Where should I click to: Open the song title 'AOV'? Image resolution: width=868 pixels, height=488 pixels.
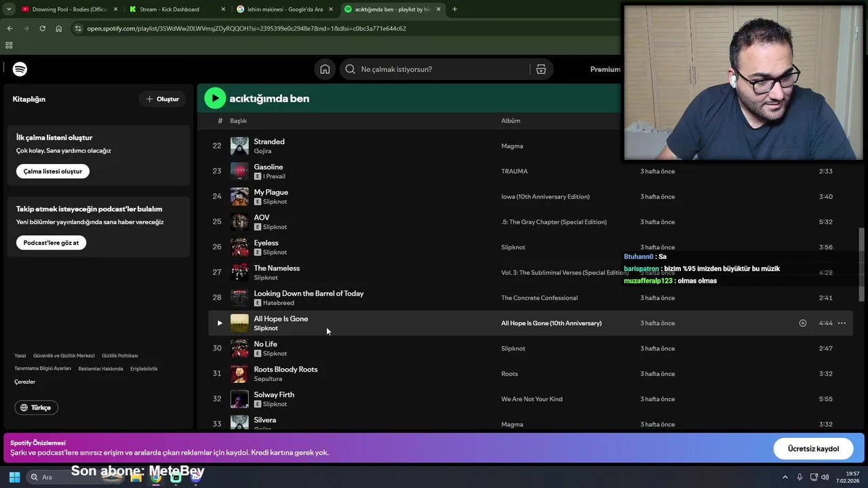262,218
